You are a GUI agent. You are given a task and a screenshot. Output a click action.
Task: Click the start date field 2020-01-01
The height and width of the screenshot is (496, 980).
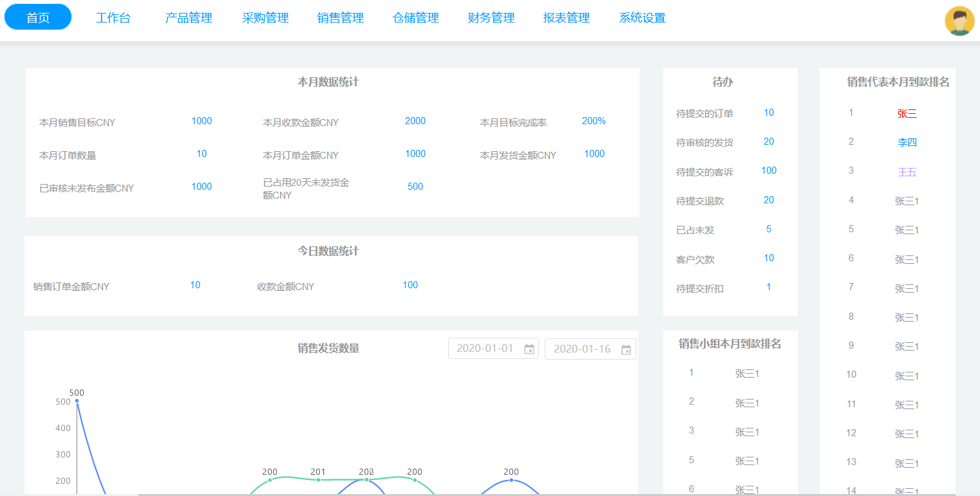[493, 349]
